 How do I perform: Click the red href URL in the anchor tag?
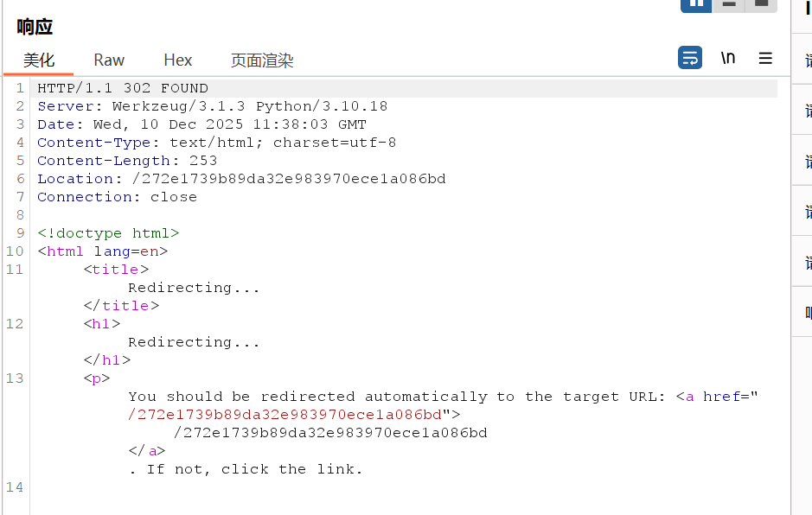tap(285, 415)
